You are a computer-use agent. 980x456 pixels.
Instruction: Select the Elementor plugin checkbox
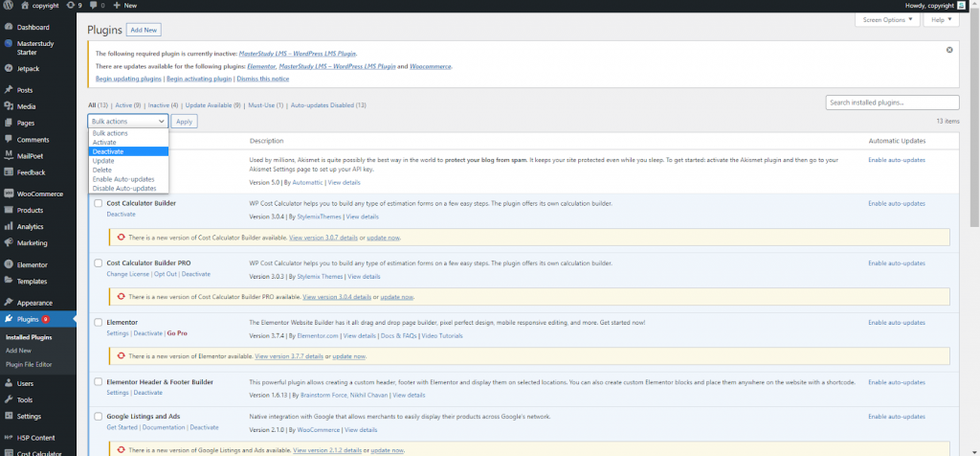pos(99,324)
